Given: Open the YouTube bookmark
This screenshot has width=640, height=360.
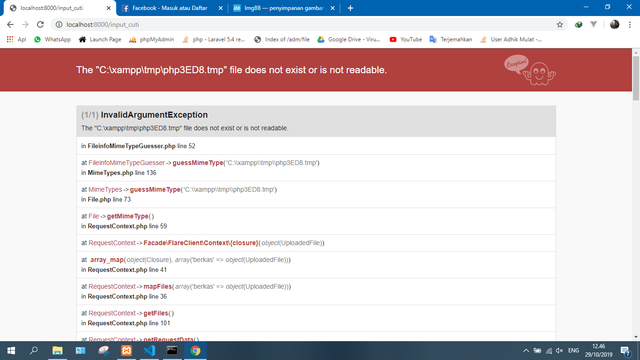Looking at the screenshot, I should pyautogui.click(x=406, y=40).
